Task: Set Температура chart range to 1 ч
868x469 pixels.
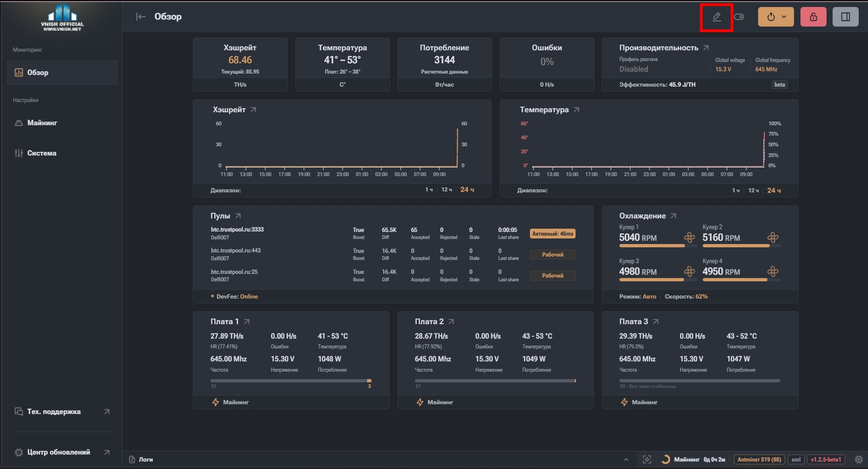Action: (736, 190)
